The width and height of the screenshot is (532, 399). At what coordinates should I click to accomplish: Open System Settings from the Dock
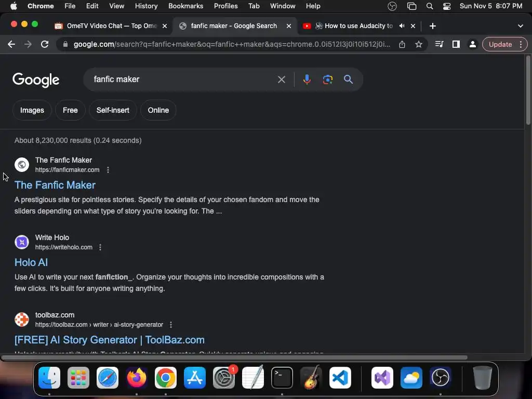click(x=224, y=378)
